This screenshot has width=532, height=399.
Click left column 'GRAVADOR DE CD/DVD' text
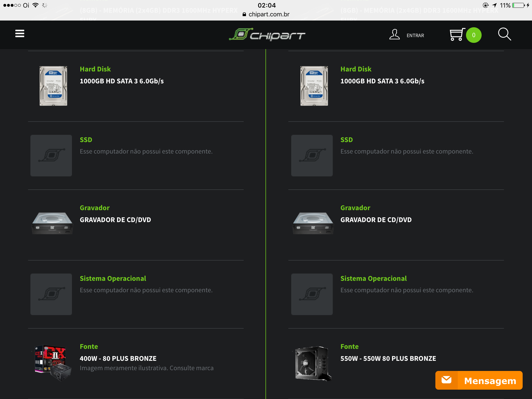pyautogui.click(x=115, y=220)
